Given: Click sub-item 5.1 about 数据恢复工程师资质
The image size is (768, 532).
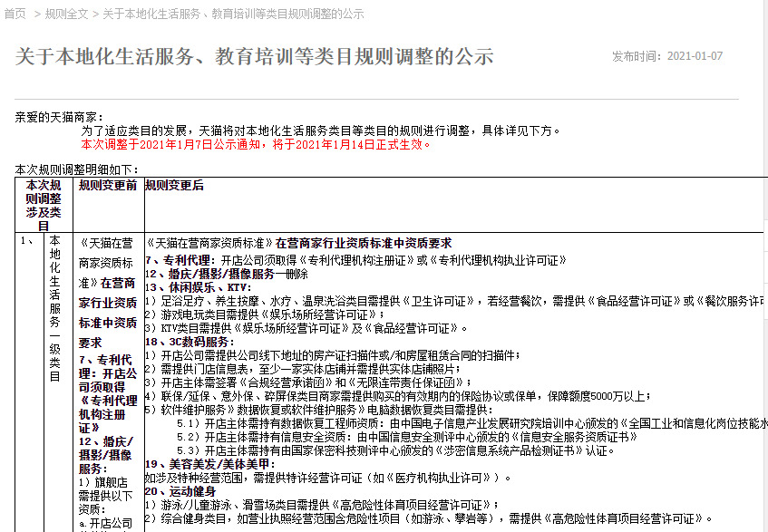Looking at the screenshot, I should pos(472,423).
